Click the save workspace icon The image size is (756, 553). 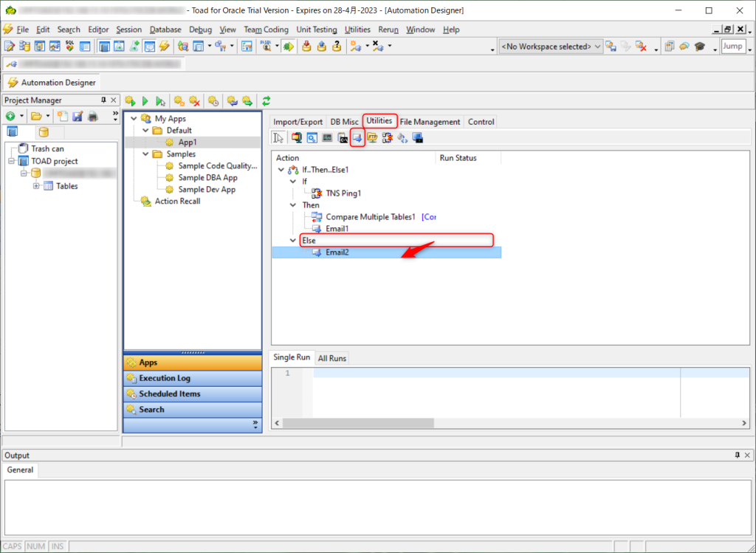coord(611,47)
